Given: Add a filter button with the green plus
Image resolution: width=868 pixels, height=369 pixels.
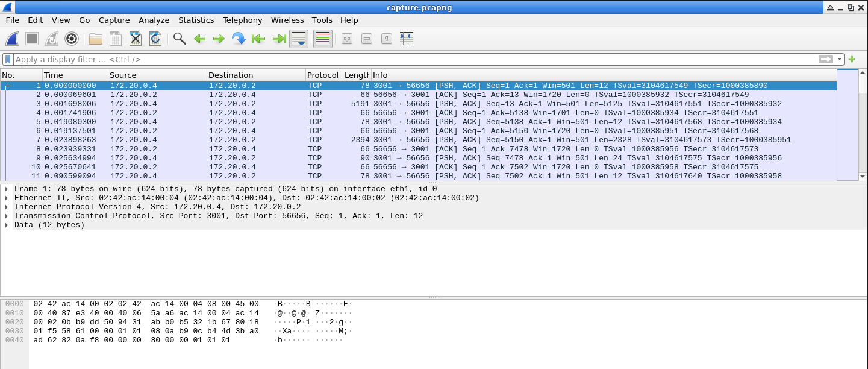Looking at the screenshot, I should (851, 58).
